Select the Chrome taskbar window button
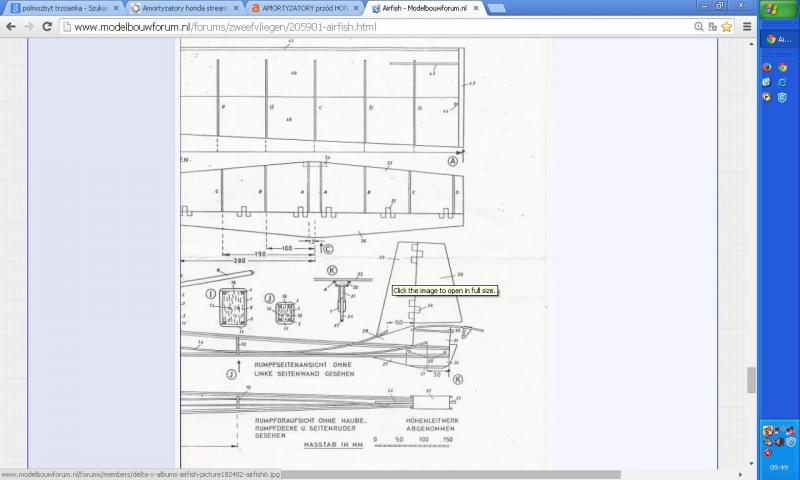The image size is (800, 480). (779, 39)
